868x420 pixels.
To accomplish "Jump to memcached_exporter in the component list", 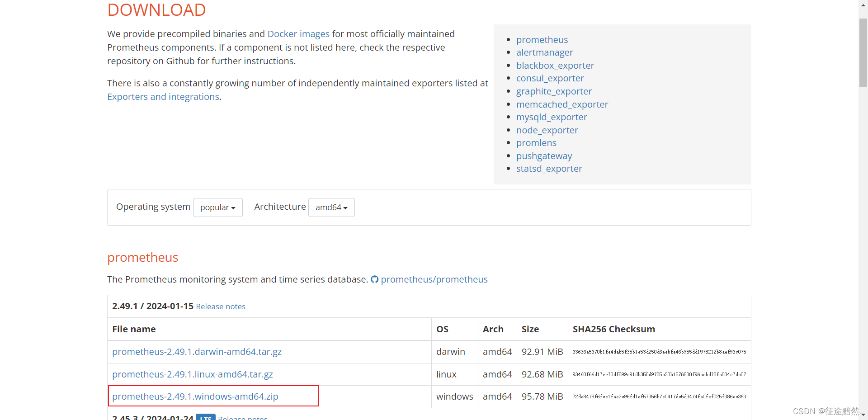I will (x=562, y=104).
